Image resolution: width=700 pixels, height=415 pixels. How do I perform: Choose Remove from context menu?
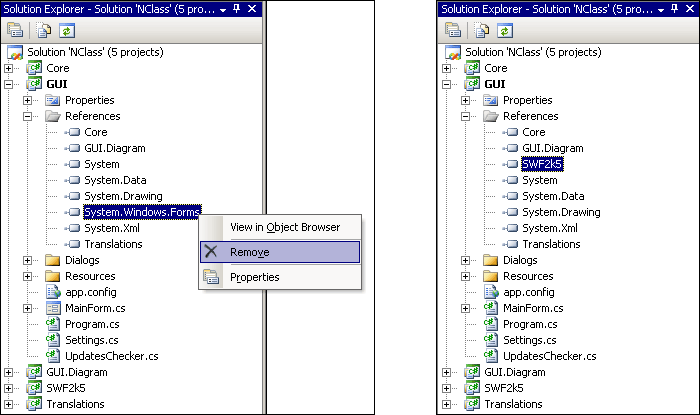coord(280,252)
